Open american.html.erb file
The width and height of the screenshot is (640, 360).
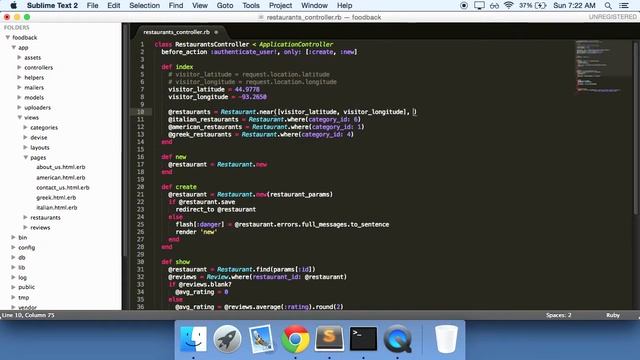60,178
